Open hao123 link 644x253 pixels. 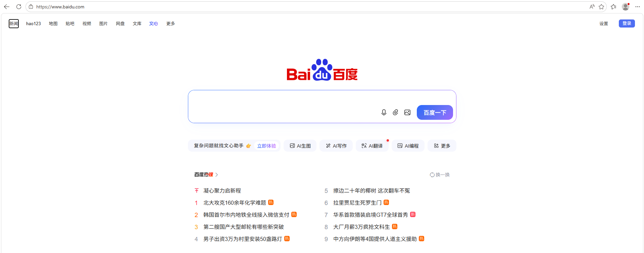(34, 23)
